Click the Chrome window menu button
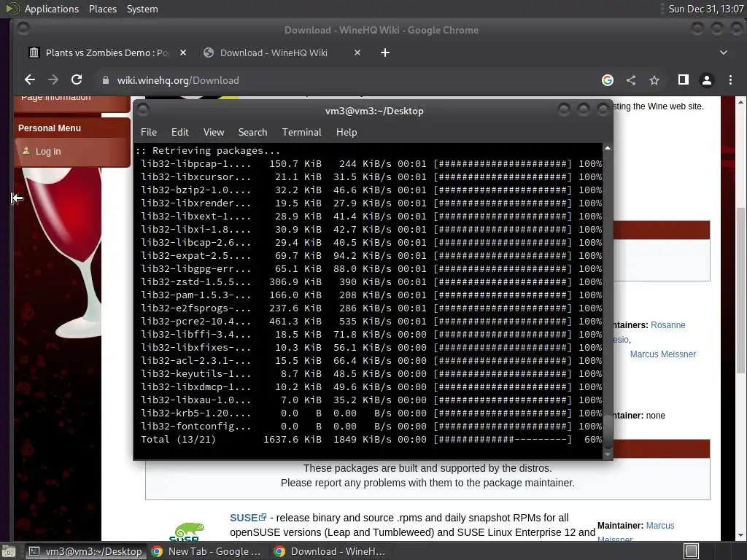The width and height of the screenshot is (747, 560). pyautogui.click(x=23, y=29)
